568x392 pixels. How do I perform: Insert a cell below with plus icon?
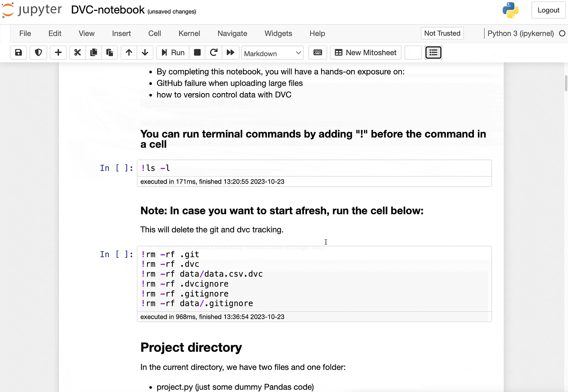click(x=58, y=53)
